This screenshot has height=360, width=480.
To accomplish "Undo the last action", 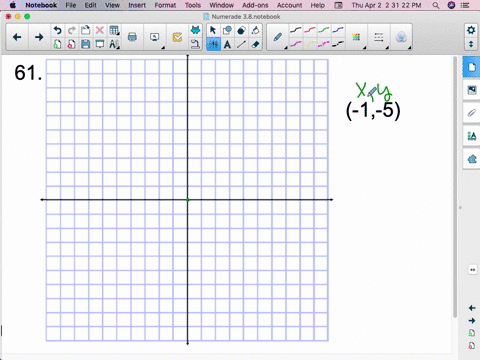I will pos(57,30).
